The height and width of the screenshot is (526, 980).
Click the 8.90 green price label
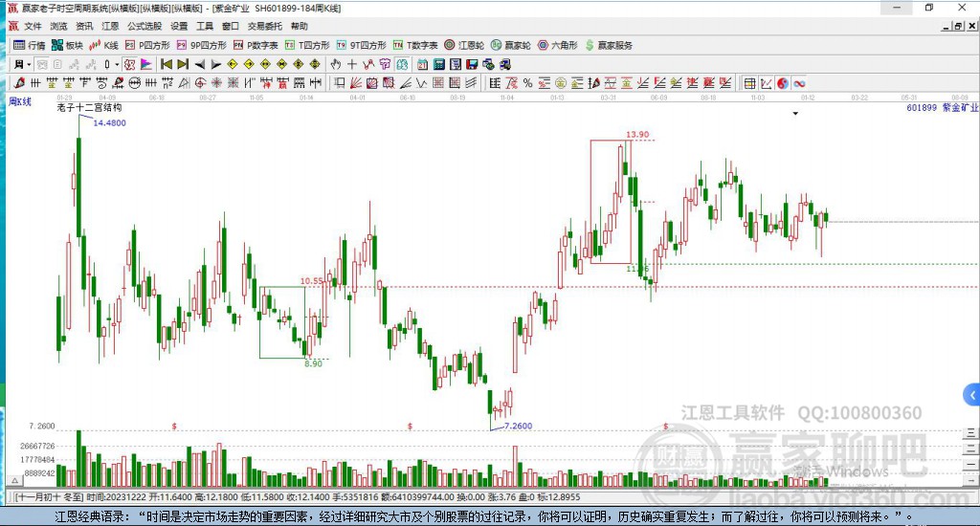click(314, 363)
